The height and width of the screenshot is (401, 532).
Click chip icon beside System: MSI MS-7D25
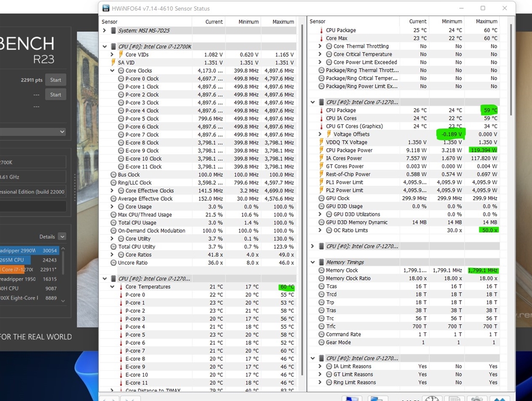click(x=114, y=31)
